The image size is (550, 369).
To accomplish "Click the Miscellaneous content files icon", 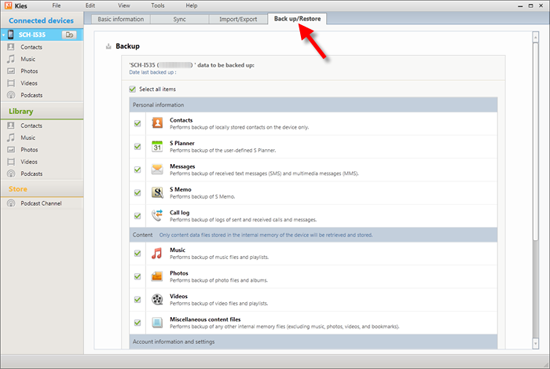I will point(157,322).
